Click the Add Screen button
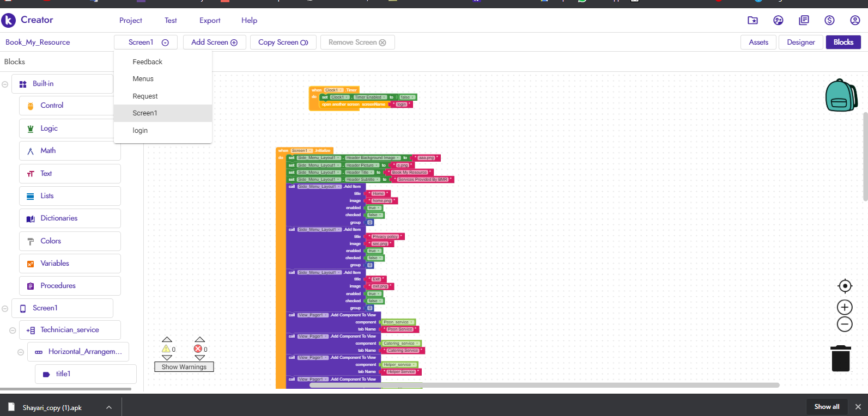This screenshot has height=416, width=868. coord(214,42)
